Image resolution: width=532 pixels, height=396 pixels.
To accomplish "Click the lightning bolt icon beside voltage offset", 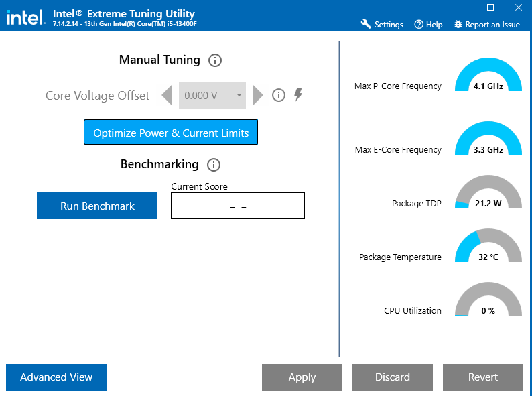I will 298,94.
